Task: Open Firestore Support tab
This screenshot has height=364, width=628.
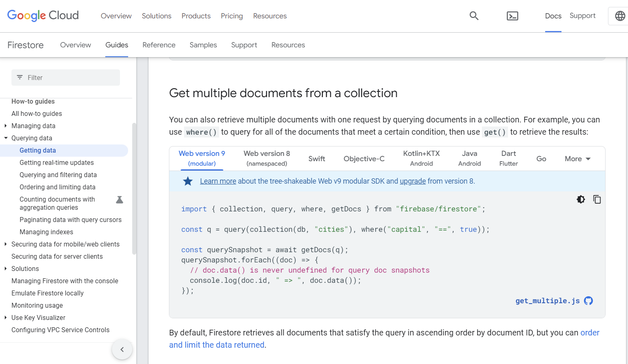Action: pos(244,45)
